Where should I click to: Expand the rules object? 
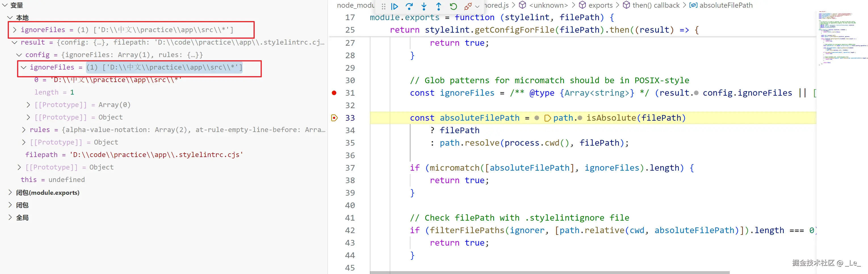click(x=24, y=129)
